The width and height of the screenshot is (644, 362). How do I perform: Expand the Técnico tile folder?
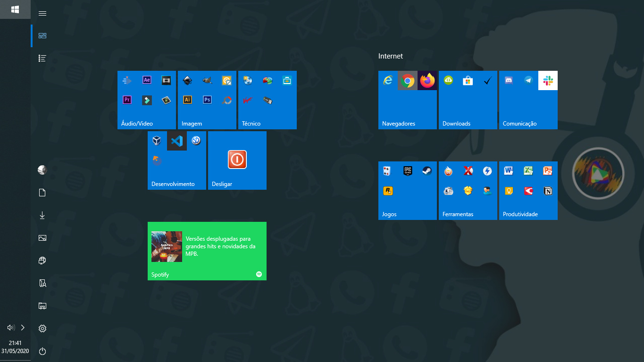click(268, 100)
